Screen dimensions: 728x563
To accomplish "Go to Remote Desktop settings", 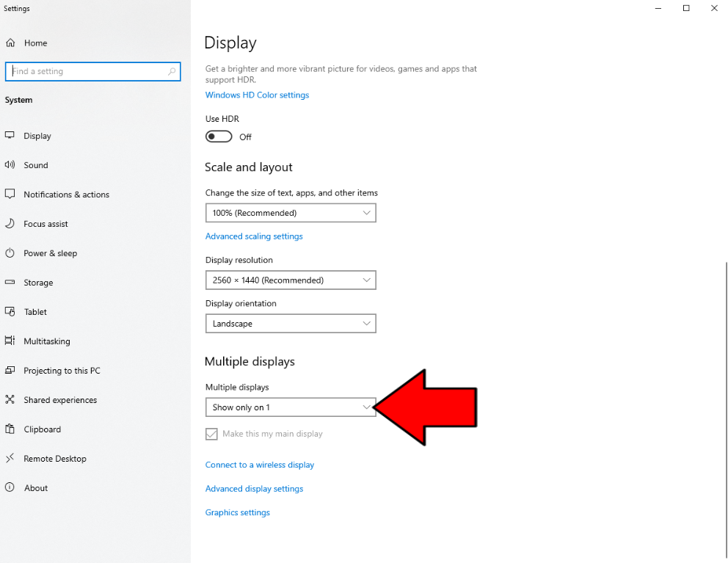I will (55, 459).
